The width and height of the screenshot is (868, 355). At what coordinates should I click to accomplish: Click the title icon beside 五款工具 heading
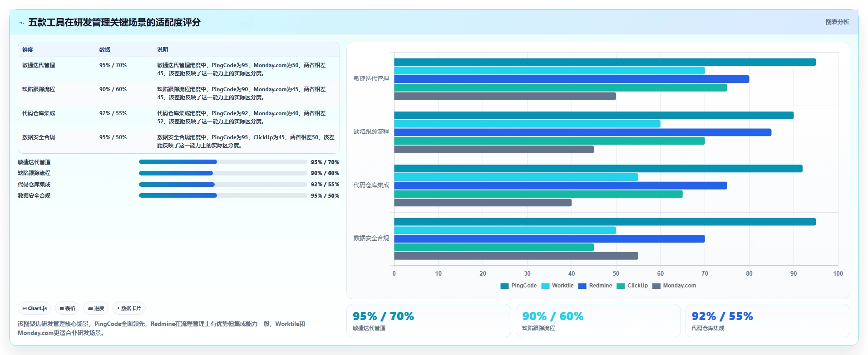coord(21,23)
